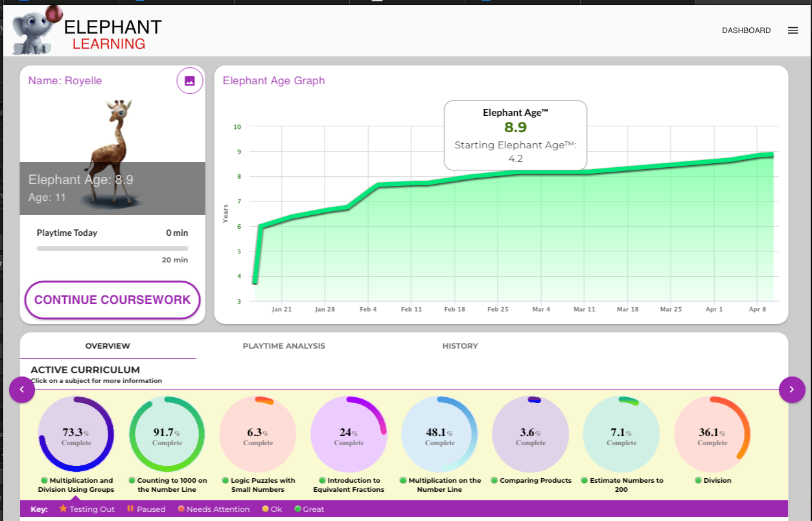Open the hamburger menu

pos(793,30)
